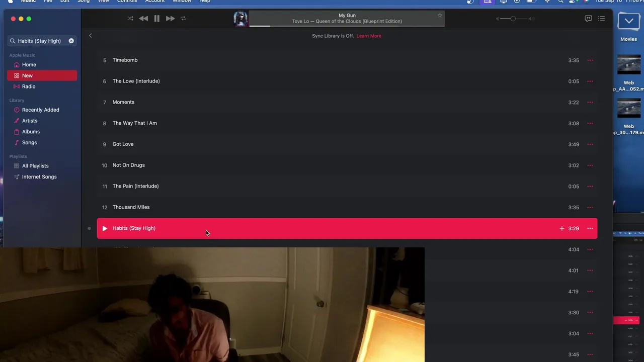
Task: Skip back to the previous track
Action: (143, 19)
